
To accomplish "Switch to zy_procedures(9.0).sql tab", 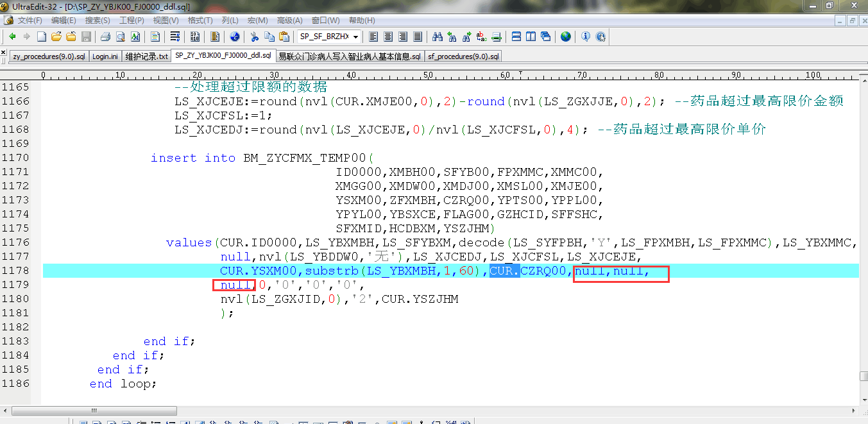I will [x=49, y=56].
